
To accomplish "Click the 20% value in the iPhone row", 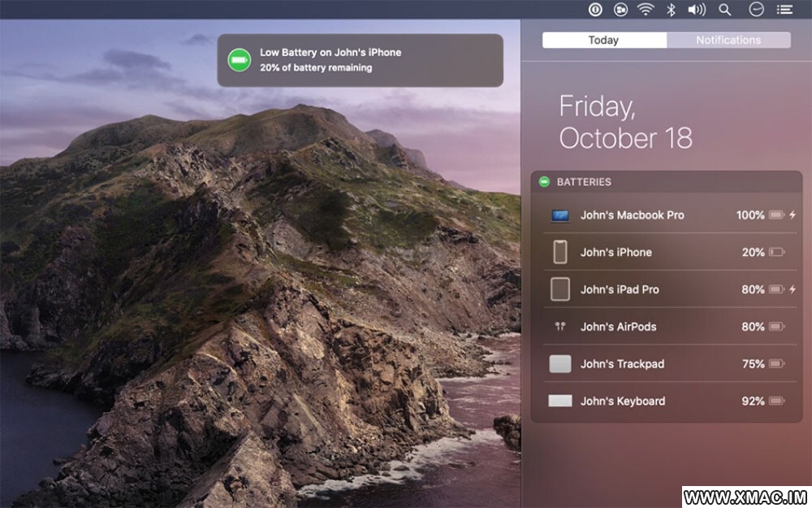I will click(753, 253).
